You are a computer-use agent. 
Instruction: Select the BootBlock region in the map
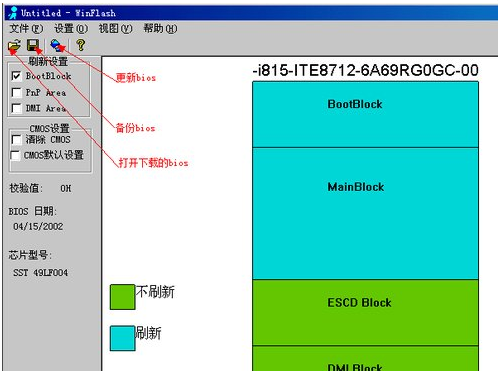[x=365, y=114]
